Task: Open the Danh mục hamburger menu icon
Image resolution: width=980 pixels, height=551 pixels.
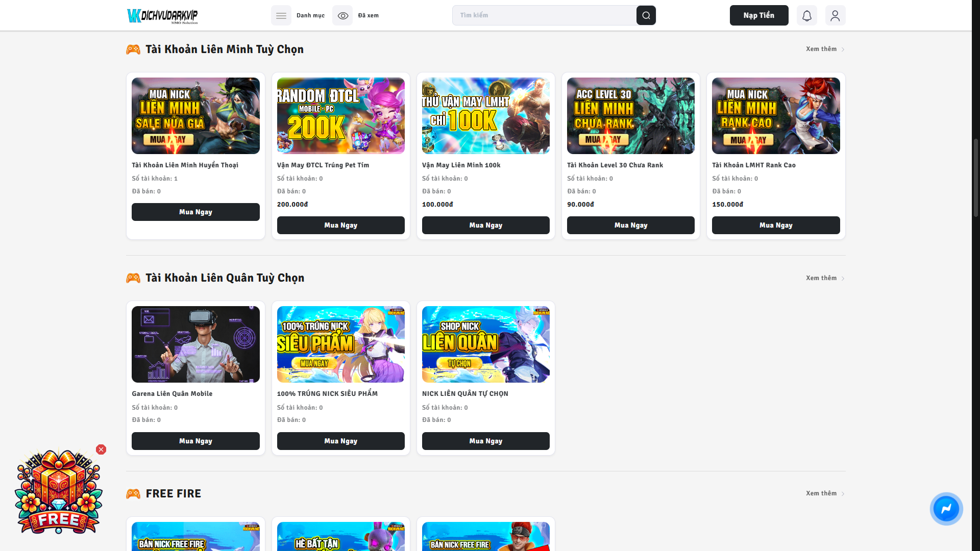Action: (281, 15)
